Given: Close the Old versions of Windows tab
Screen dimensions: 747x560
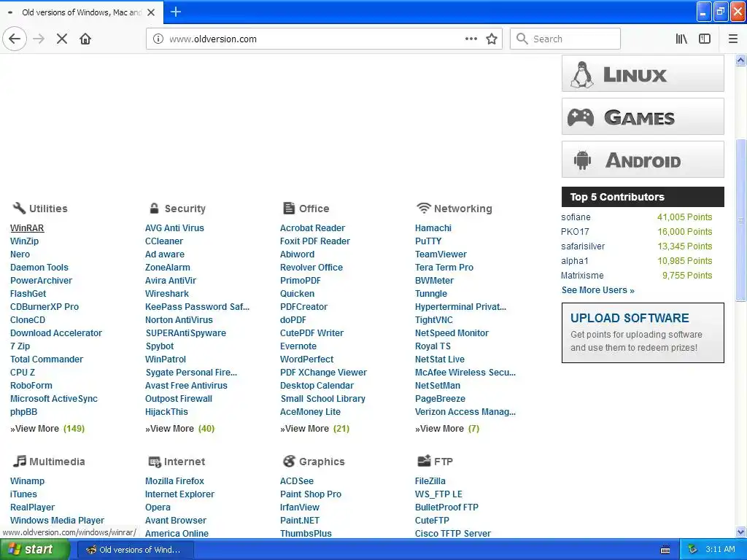Looking at the screenshot, I should click(151, 12).
